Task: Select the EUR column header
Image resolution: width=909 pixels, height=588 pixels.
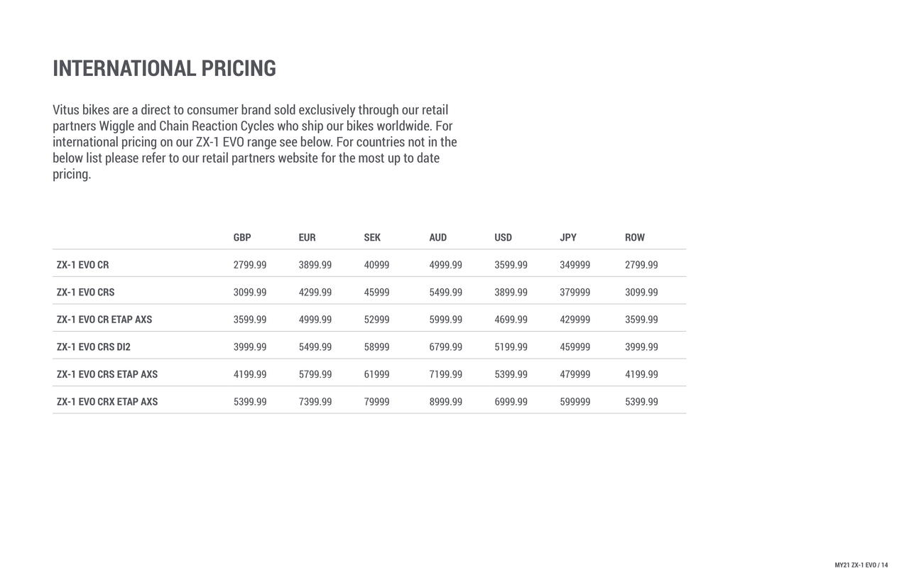Action: (307, 237)
